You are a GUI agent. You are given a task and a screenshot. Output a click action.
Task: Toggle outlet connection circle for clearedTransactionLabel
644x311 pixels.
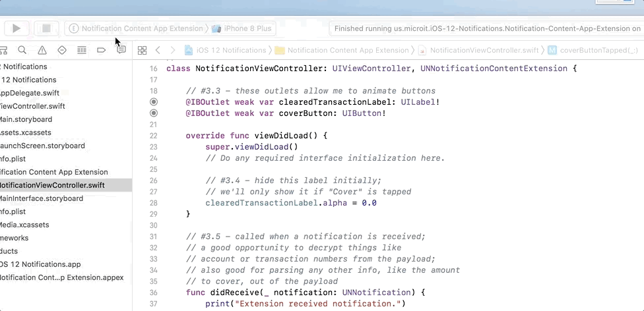coord(154,102)
